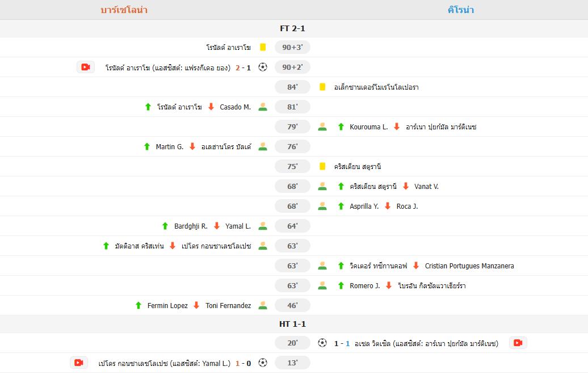Click the 90+3' minute badge

[292, 48]
